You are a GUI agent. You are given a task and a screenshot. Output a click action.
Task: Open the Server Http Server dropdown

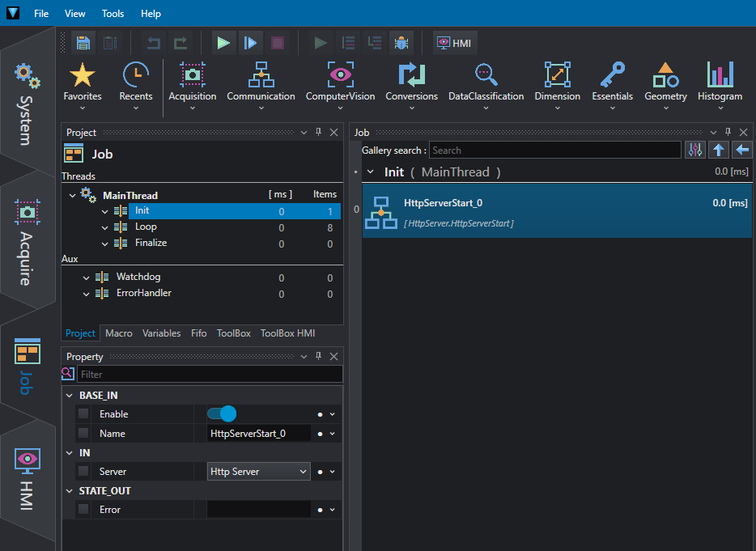click(259, 471)
